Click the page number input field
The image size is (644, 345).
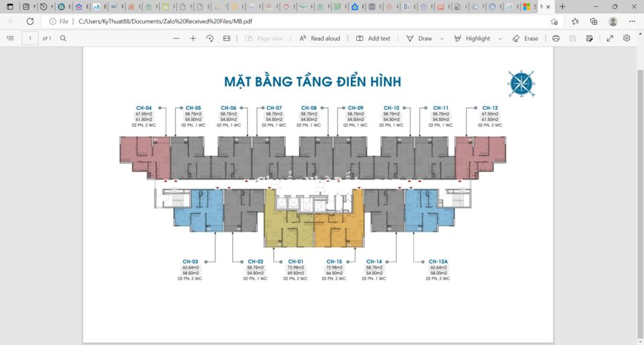tap(30, 39)
